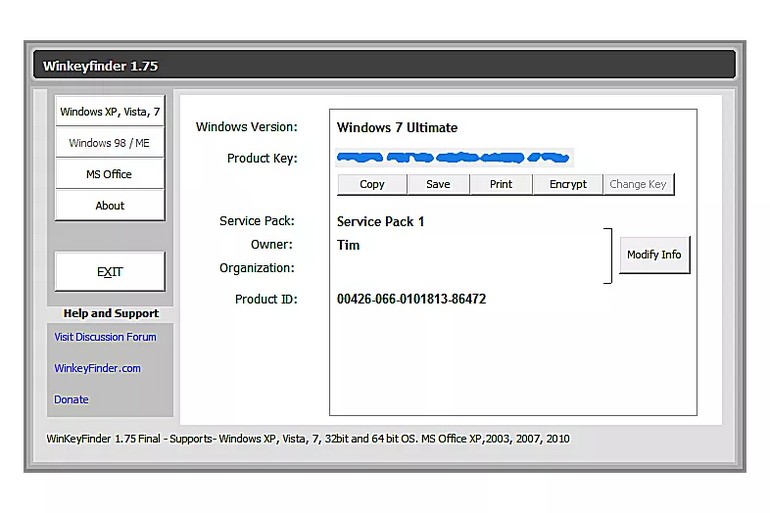The image size is (770, 513).
Task: Click the Product ID 00426-066-0101813-86472
Action: point(412,299)
